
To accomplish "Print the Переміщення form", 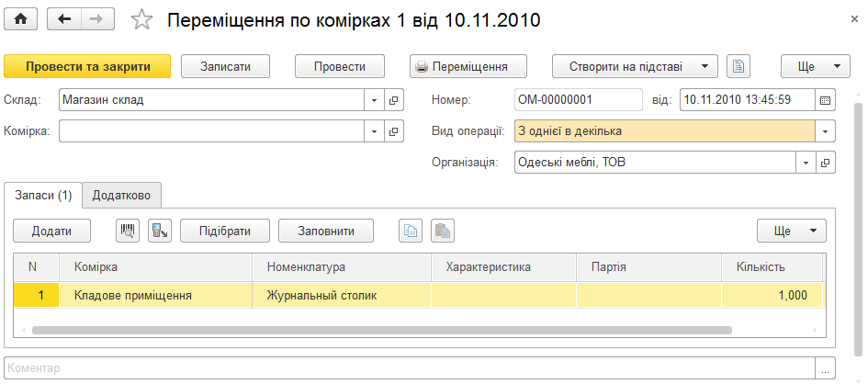I will (x=468, y=66).
